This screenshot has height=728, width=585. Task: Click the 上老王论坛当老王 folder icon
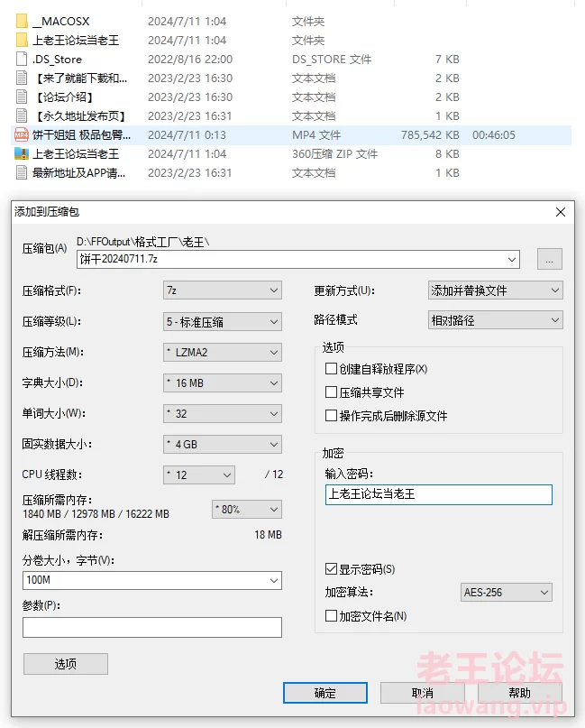(22, 41)
